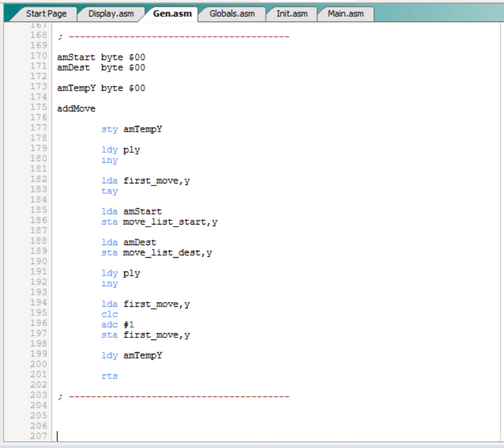Place cursor on sty amTempY line
The image size is (504, 448).
pyautogui.click(x=132, y=129)
